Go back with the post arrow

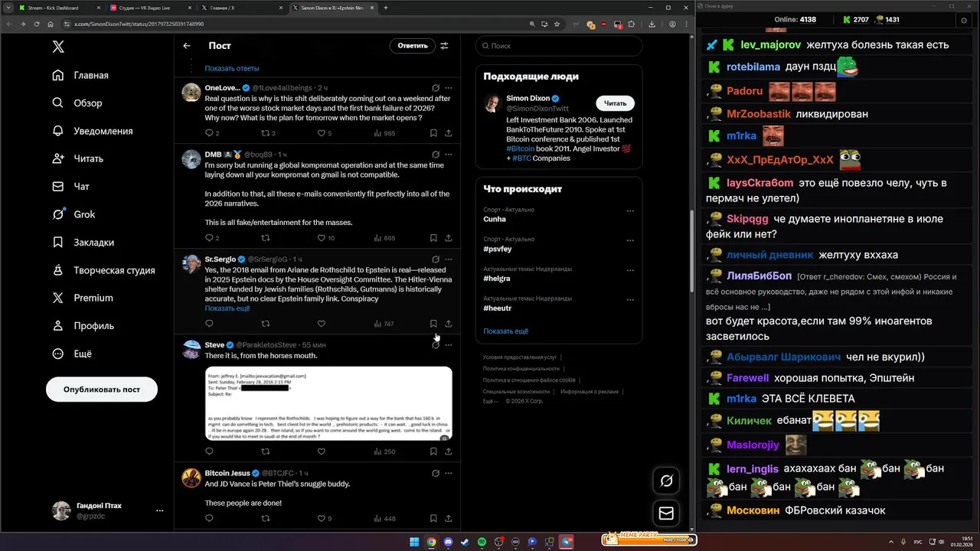point(187,46)
